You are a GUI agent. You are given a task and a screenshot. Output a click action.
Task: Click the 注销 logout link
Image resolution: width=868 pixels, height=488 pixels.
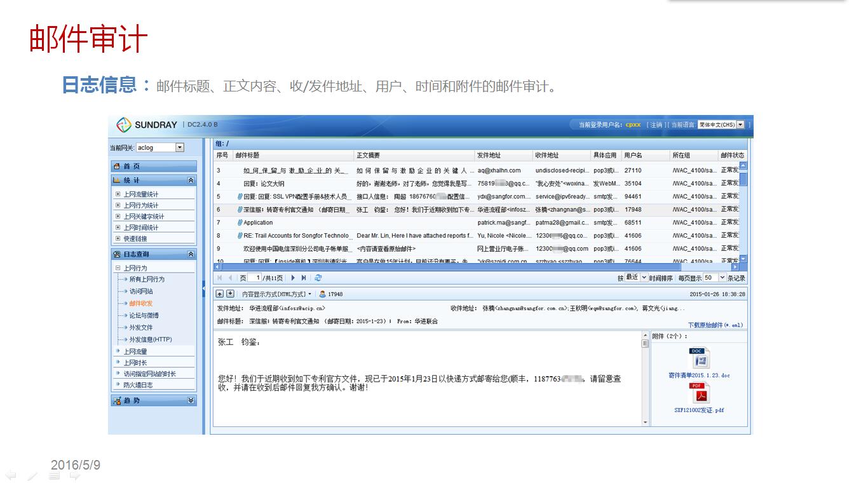(x=656, y=125)
